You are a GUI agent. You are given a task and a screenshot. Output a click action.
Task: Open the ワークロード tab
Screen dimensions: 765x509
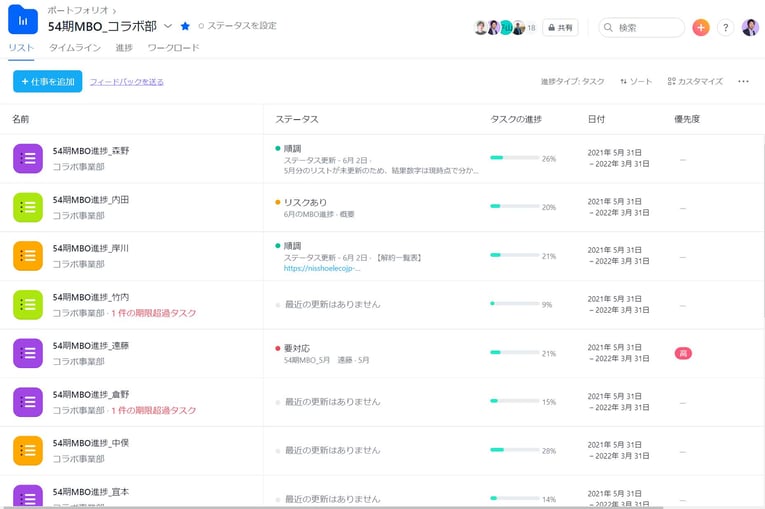pos(173,48)
